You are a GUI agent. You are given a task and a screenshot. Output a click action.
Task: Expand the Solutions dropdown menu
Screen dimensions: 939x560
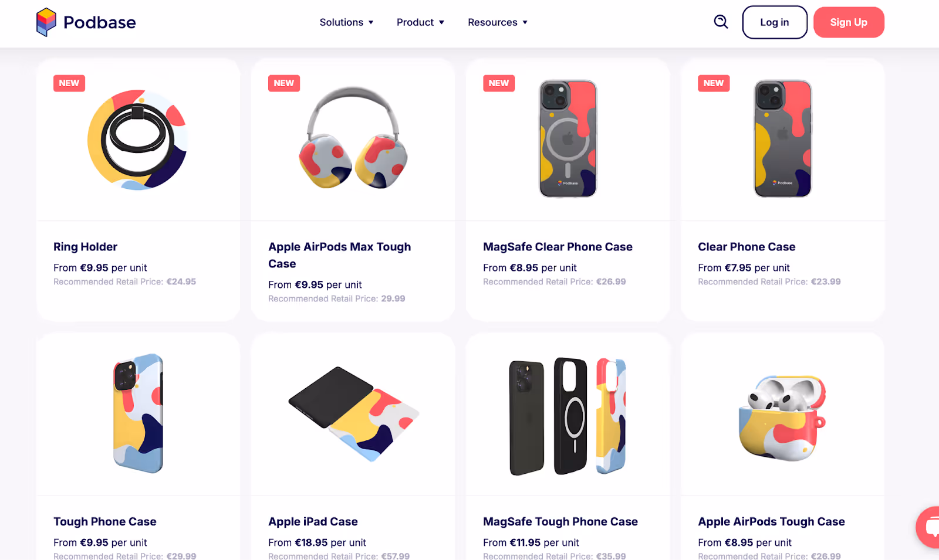[346, 22]
